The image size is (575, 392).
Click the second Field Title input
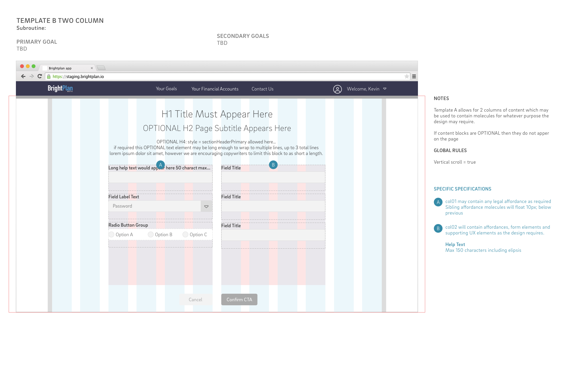(273, 206)
